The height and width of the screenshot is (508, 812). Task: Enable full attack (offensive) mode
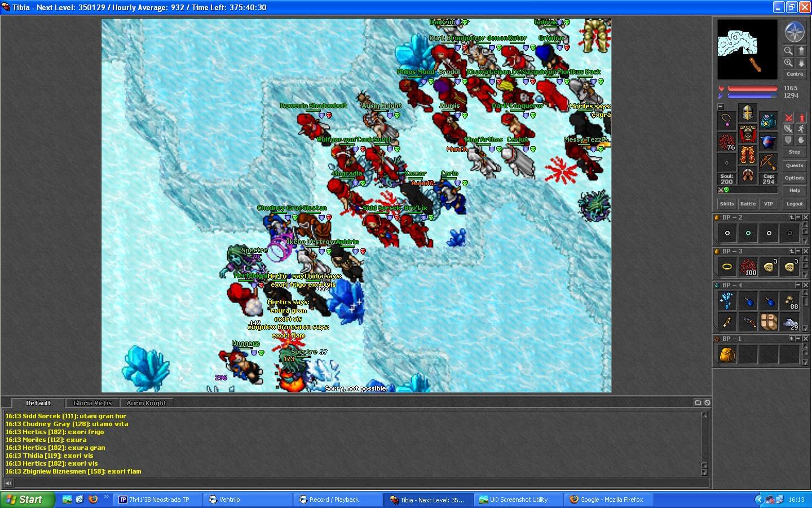pyautogui.click(x=788, y=117)
